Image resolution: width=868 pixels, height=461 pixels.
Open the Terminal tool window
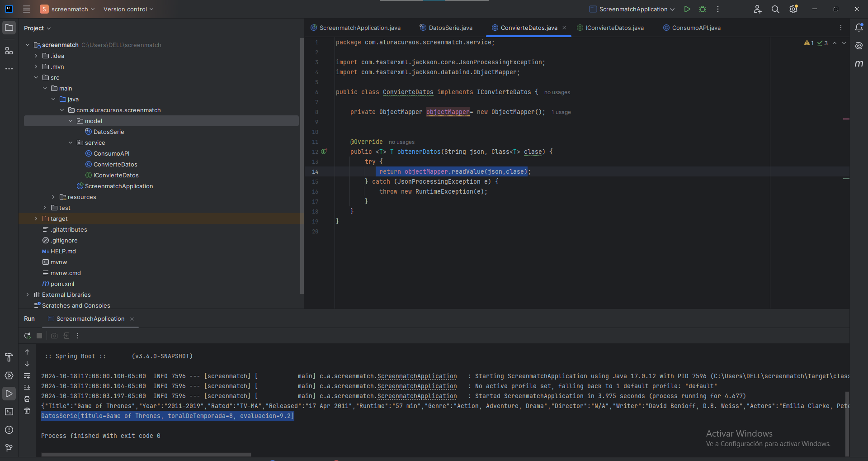click(9, 412)
